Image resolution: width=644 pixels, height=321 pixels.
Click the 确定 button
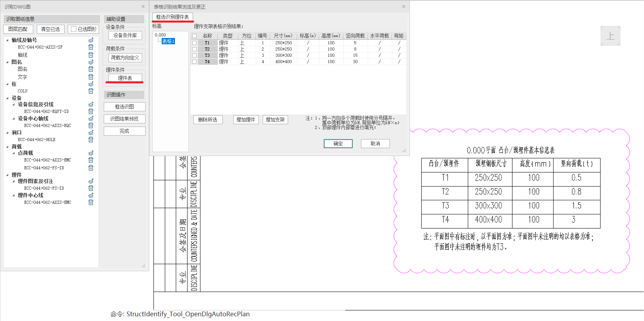pyautogui.click(x=338, y=144)
